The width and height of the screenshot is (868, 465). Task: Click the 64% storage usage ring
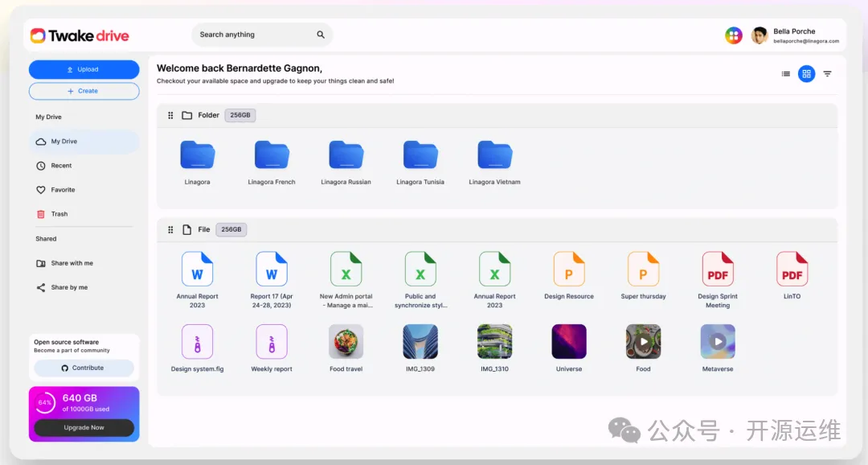45,402
